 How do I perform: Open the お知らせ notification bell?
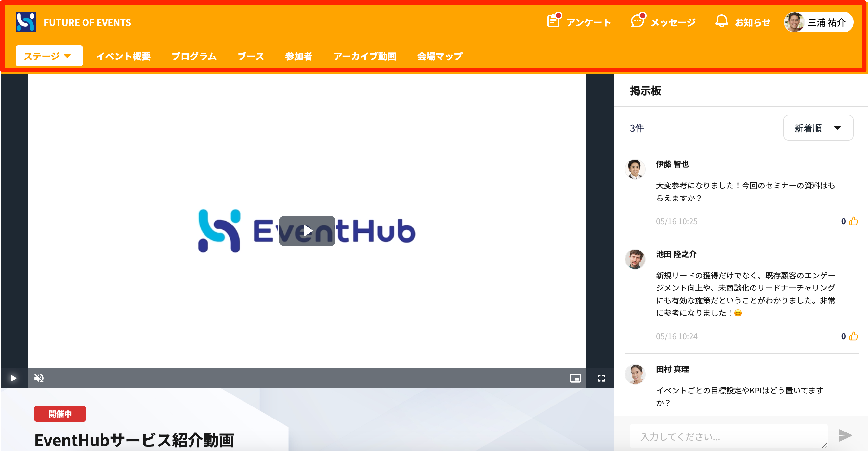tap(721, 21)
